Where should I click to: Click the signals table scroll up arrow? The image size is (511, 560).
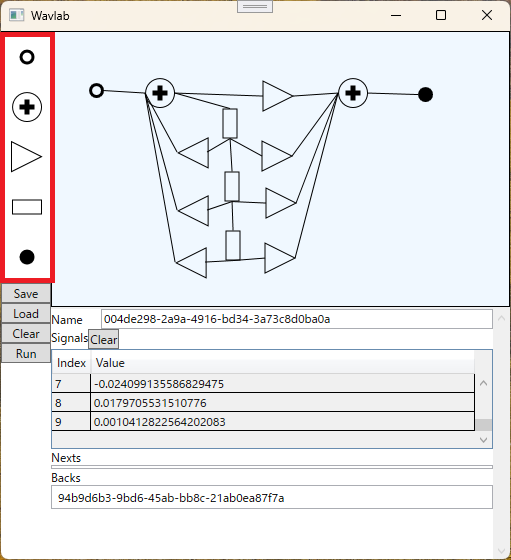484,383
